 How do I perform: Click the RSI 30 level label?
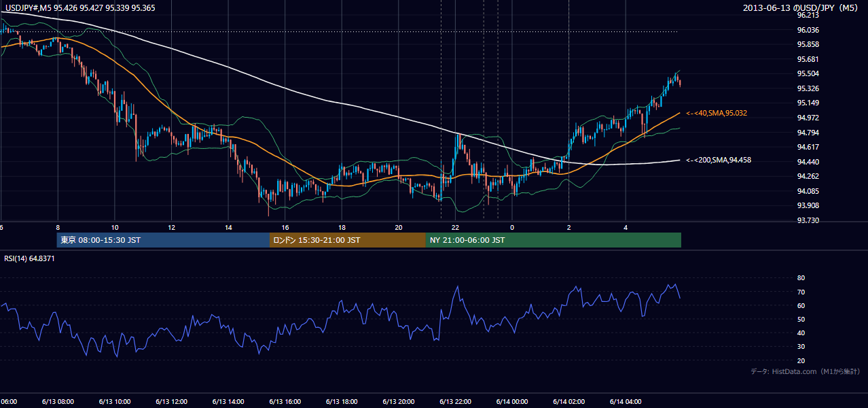tap(801, 347)
